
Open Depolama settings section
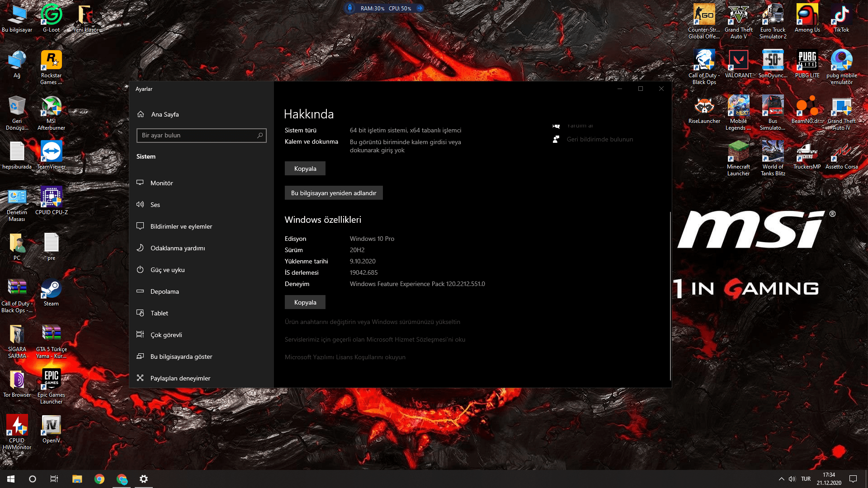[x=165, y=291]
